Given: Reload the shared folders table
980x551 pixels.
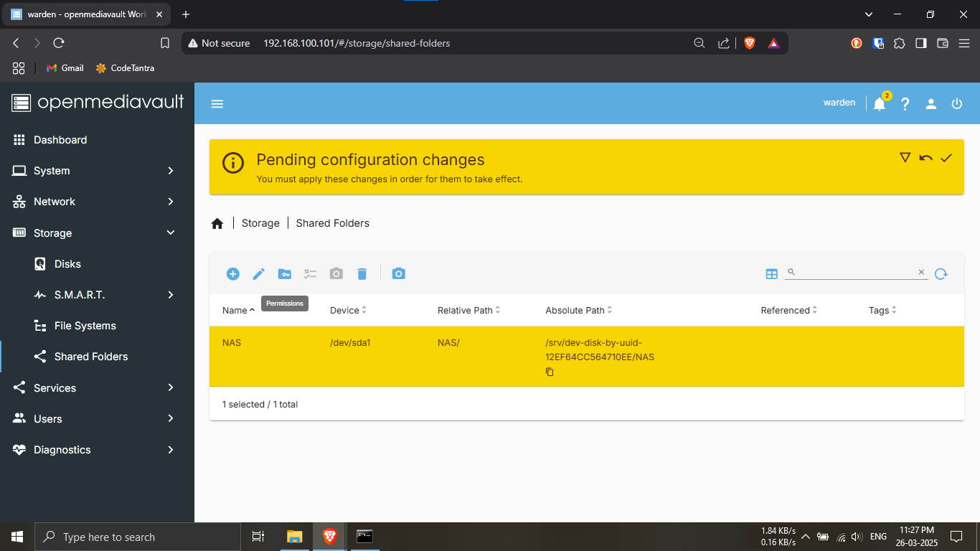Looking at the screenshot, I should (941, 273).
